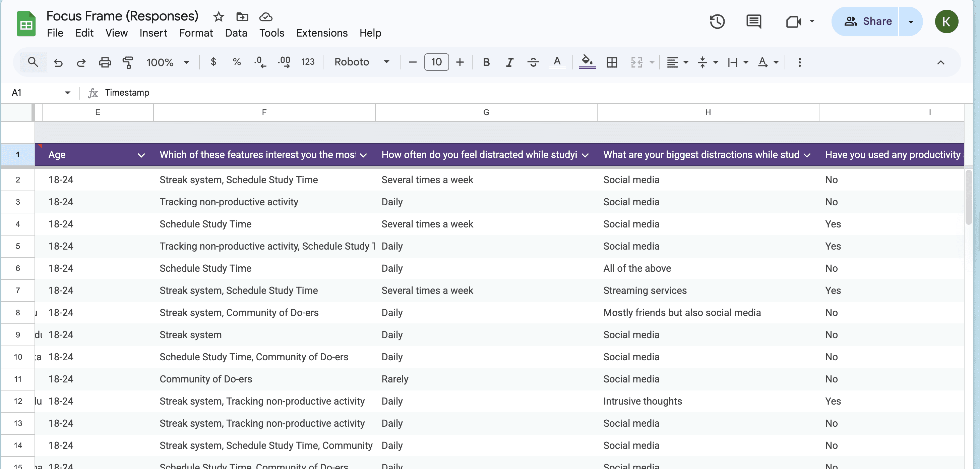Toggle bold formatting
Screen dimensions: 980x469
tap(486, 62)
